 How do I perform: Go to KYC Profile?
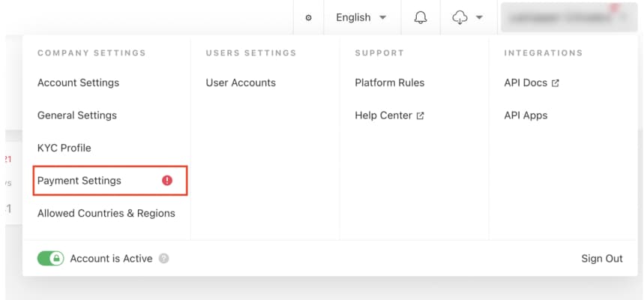pos(64,148)
